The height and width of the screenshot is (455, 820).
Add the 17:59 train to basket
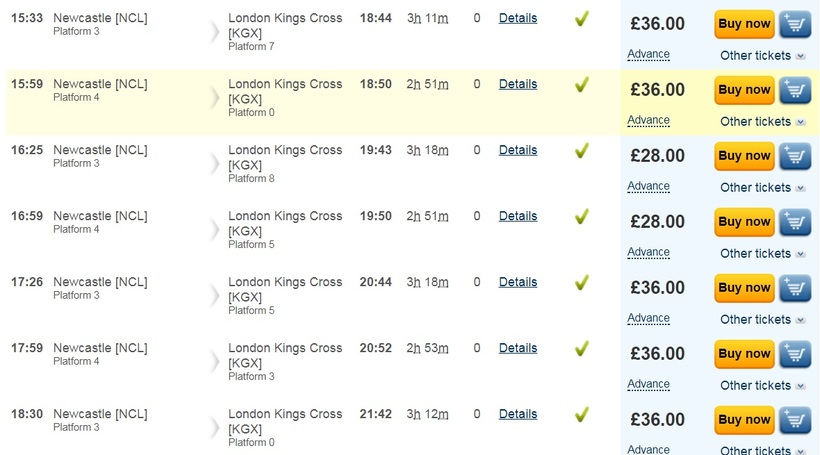click(795, 354)
